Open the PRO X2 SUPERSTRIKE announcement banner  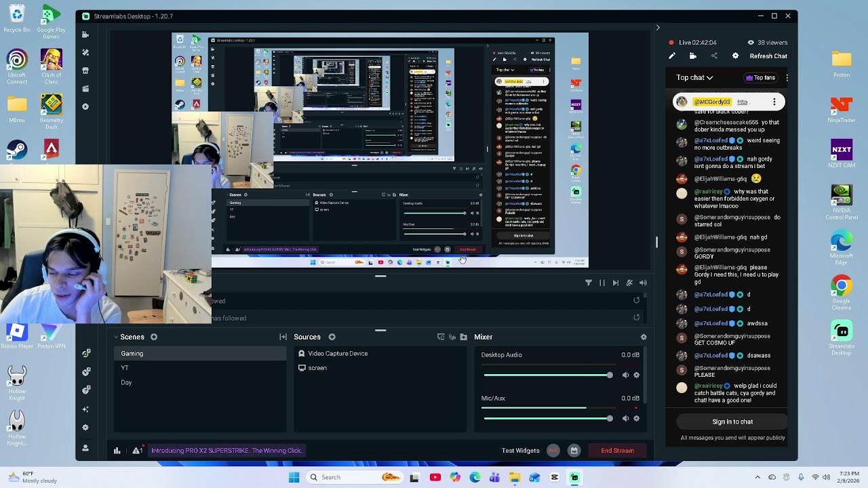point(226,451)
